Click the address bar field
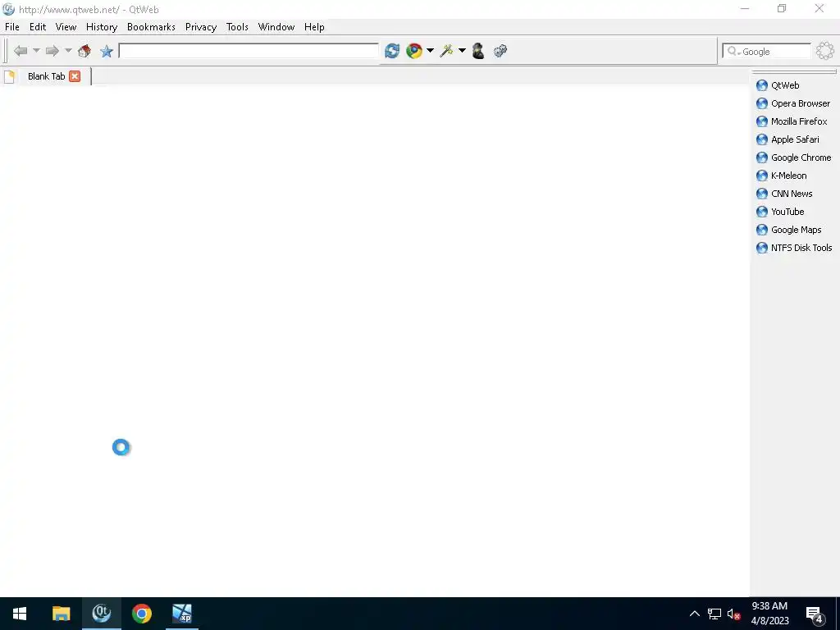This screenshot has width=840, height=630. [249, 51]
